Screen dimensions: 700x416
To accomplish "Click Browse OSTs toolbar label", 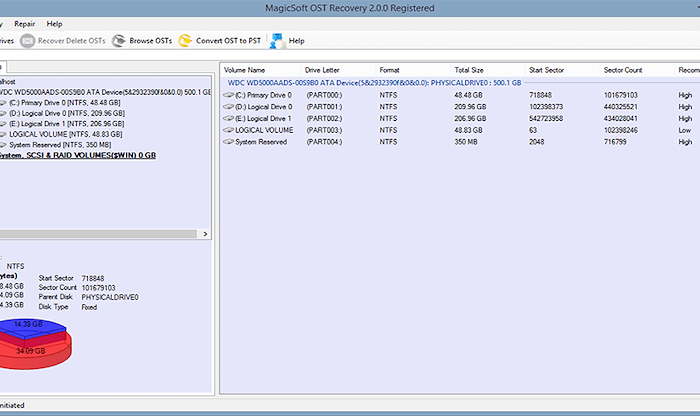I will coord(150,41).
